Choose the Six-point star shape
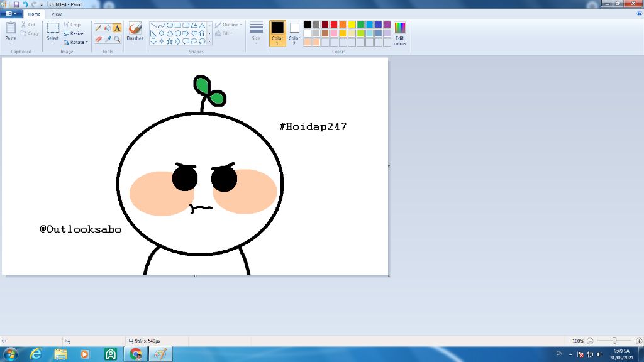Screen dimensions: 644x362 click(x=177, y=41)
